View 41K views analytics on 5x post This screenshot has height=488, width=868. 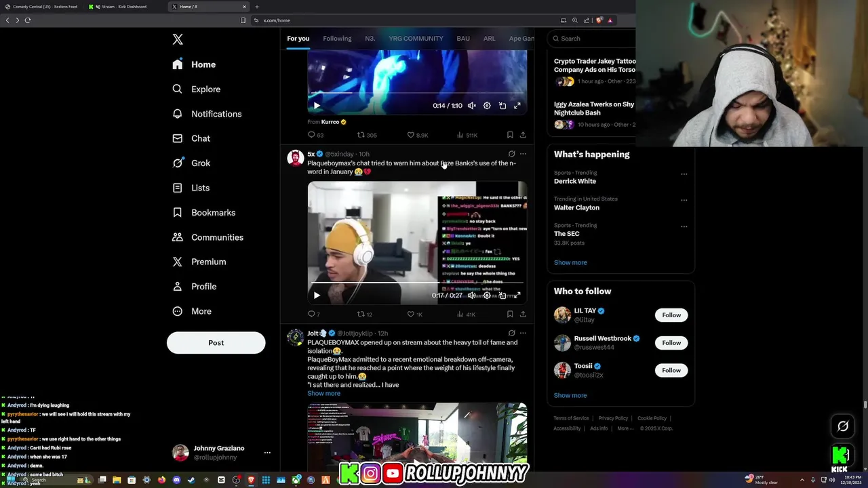tap(467, 314)
